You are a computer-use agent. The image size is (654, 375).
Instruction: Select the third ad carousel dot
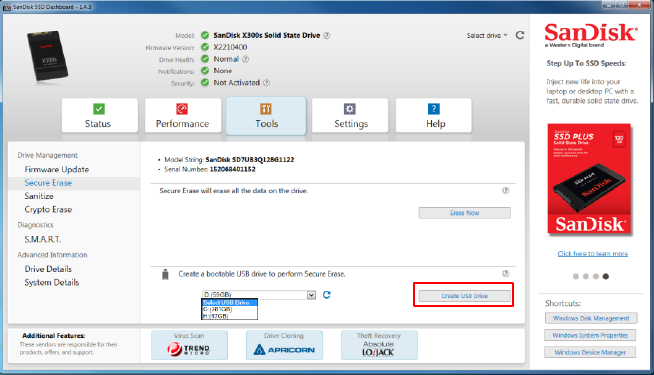point(596,277)
